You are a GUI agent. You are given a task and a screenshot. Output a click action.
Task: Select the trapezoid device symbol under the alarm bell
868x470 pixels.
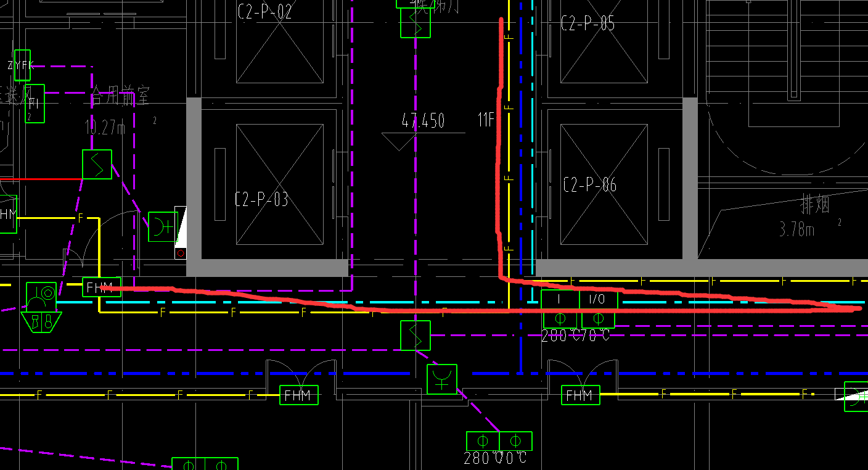[41, 322]
